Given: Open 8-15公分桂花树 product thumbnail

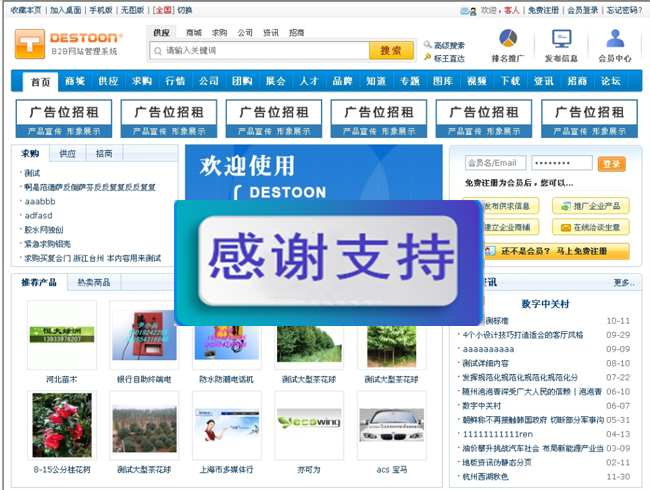Looking at the screenshot, I should (62, 425).
